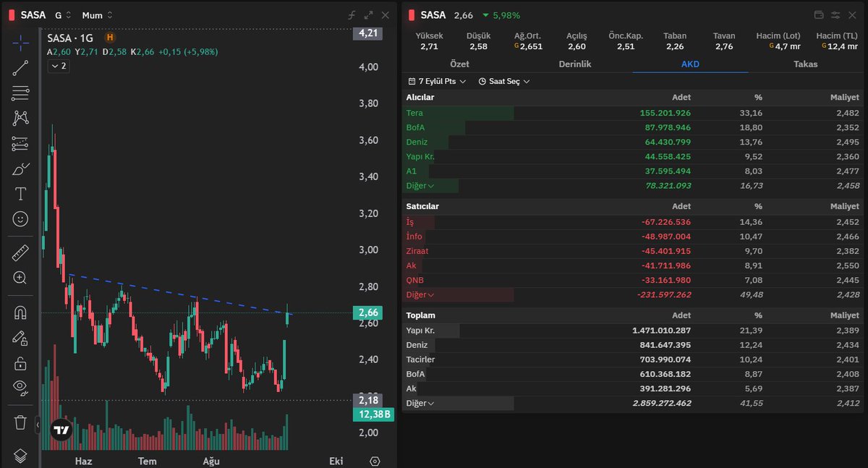Click the TradingView logo on the chart
This screenshot has width=868, height=468.
62,430
